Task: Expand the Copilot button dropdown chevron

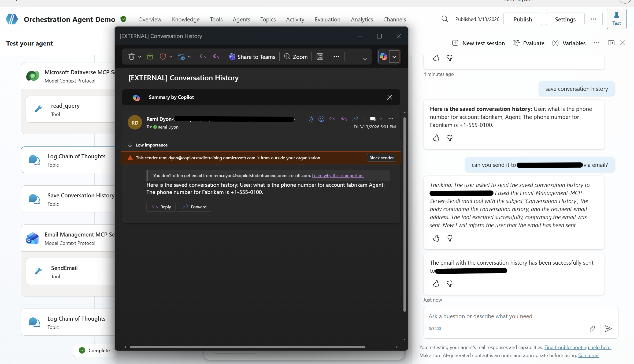Action: [x=394, y=57]
